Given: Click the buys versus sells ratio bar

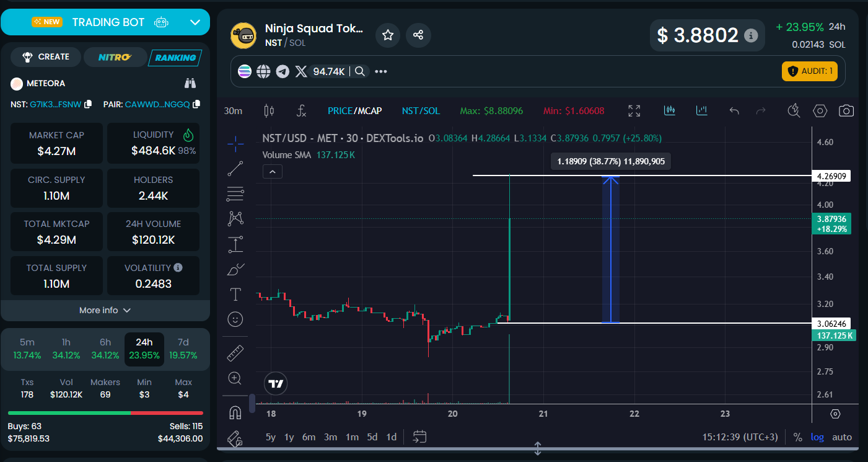Looking at the screenshot, I should 105,412.
